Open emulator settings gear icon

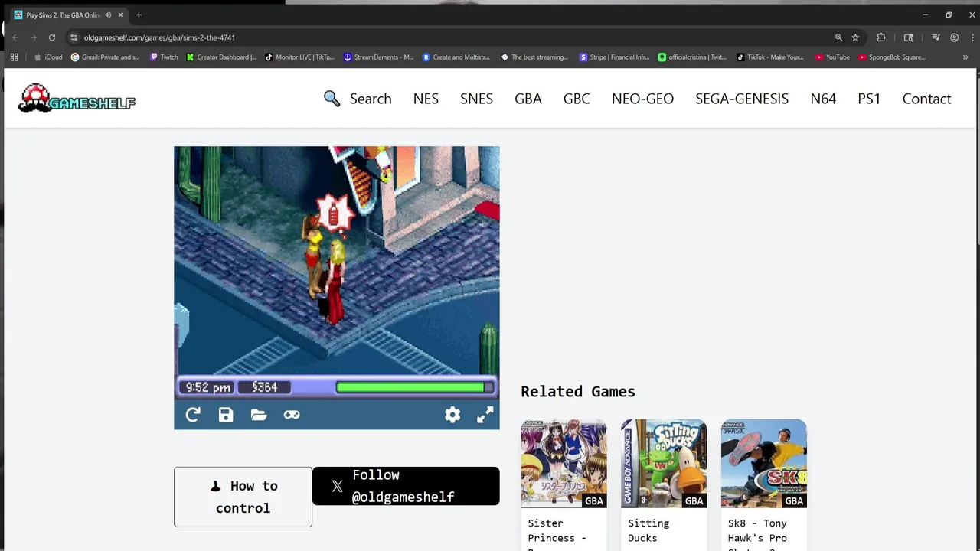pyautogui.click(x=452, y=415)
